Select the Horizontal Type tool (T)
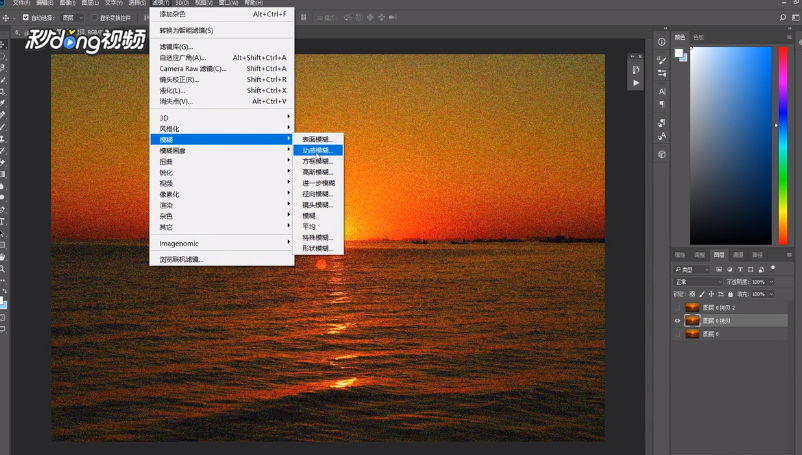Viewport: 802px width, 455px height. coord(3,221)
